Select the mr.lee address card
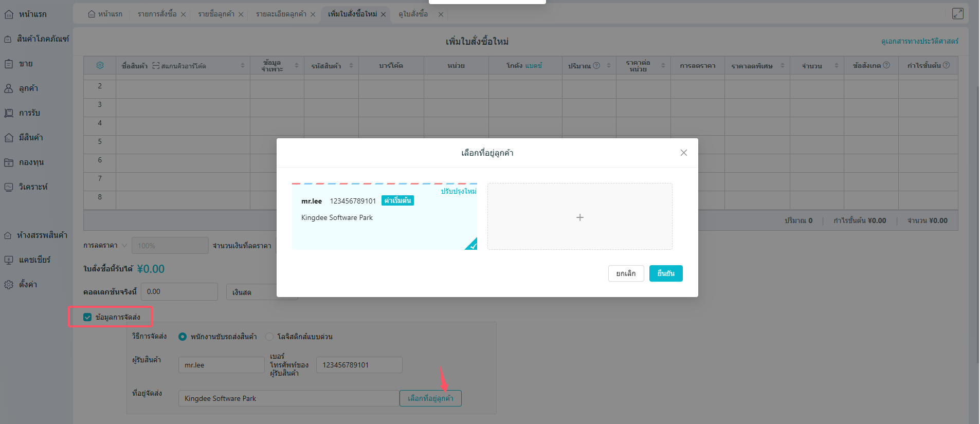The height and width of the screenshot is (424, 980). click(x=384, y=217)
